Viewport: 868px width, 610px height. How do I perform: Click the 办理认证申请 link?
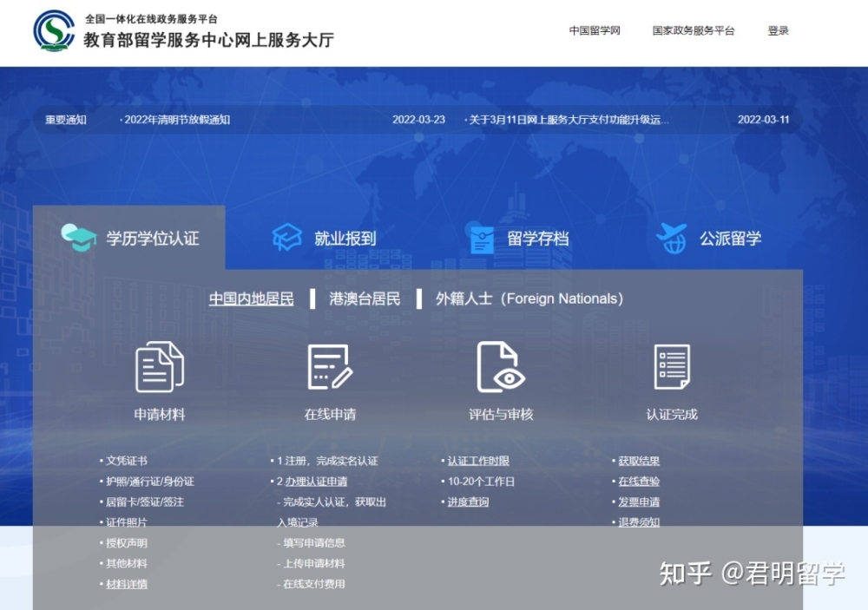316,482
